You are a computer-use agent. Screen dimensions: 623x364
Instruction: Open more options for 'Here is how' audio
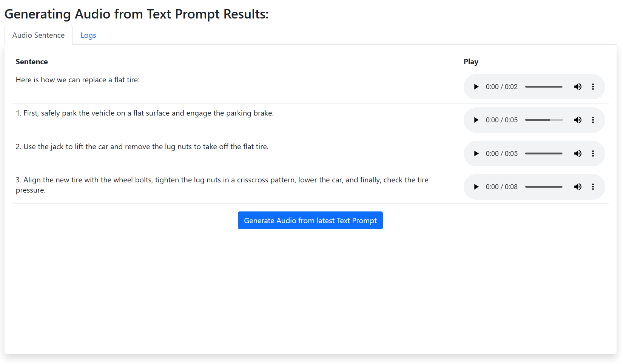point(593,87)
